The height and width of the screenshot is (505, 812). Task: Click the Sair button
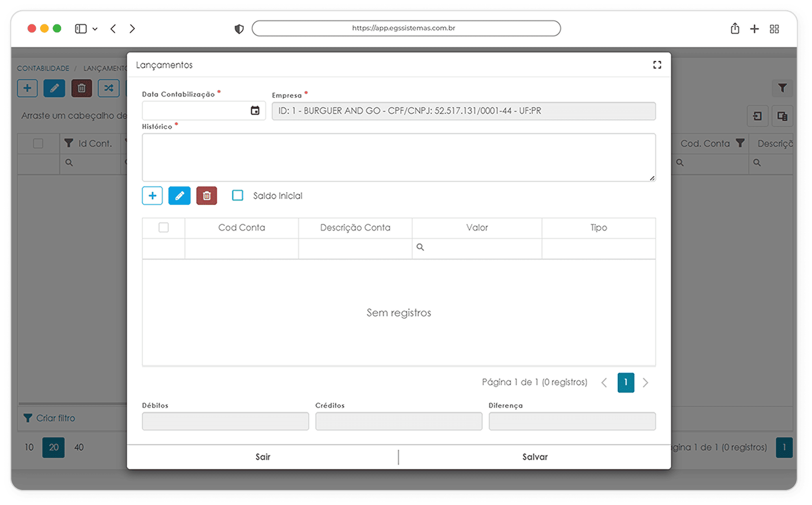point(263,457)
